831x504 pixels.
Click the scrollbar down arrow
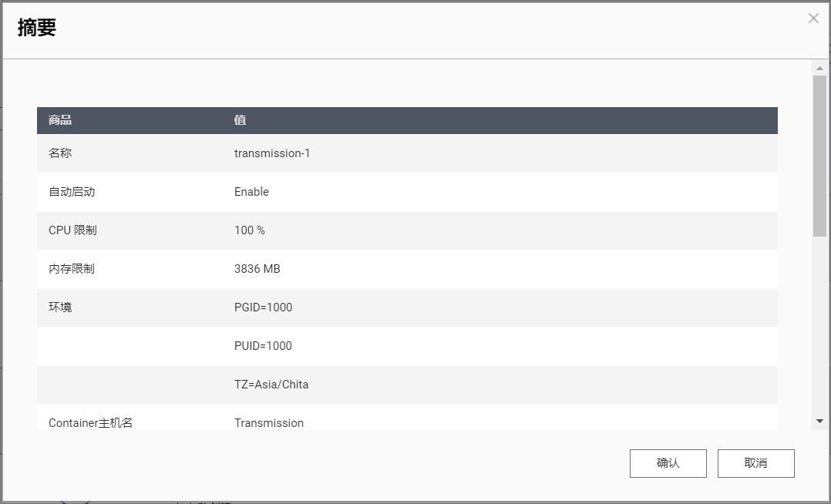pyautogui.click(x=819, y=421)
